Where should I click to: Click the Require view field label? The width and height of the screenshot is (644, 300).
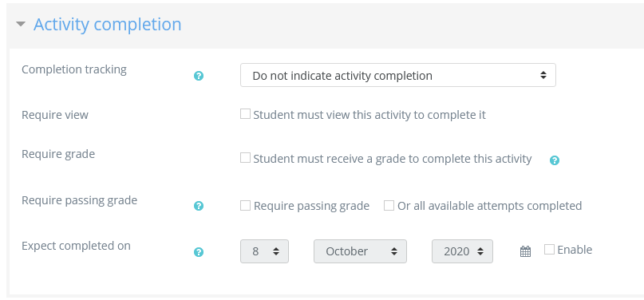(x=54, y=115)
